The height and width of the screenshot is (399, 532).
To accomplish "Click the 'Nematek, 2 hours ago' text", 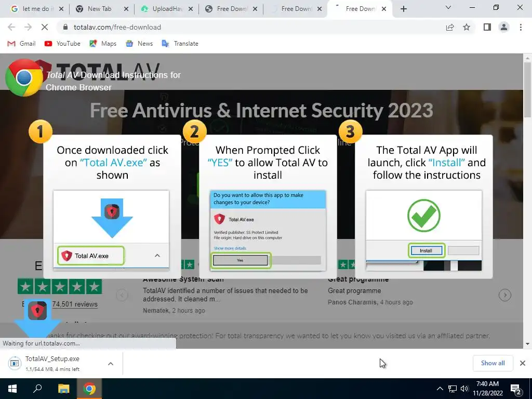I will pyautogui.click(x=174, y=311).
